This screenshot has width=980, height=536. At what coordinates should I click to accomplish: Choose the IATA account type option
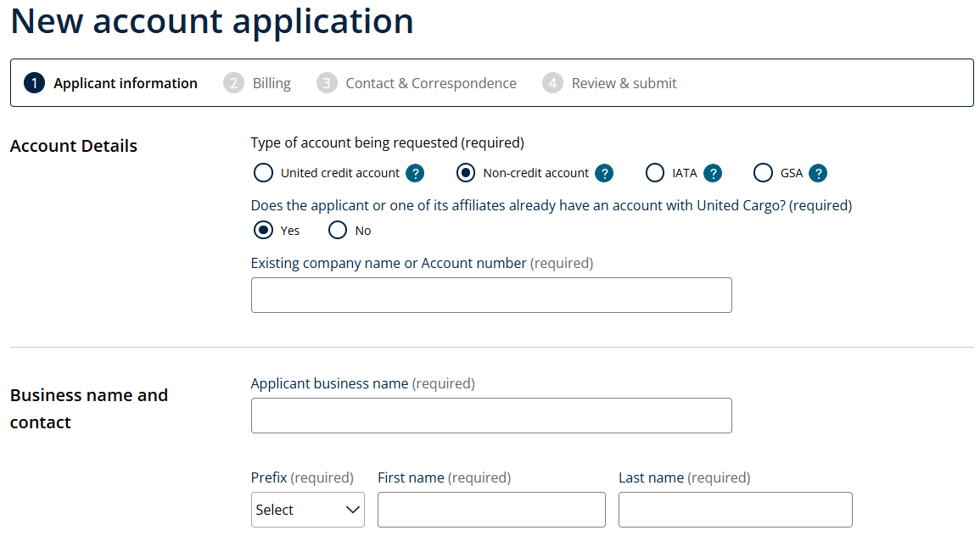coord(655,173)
